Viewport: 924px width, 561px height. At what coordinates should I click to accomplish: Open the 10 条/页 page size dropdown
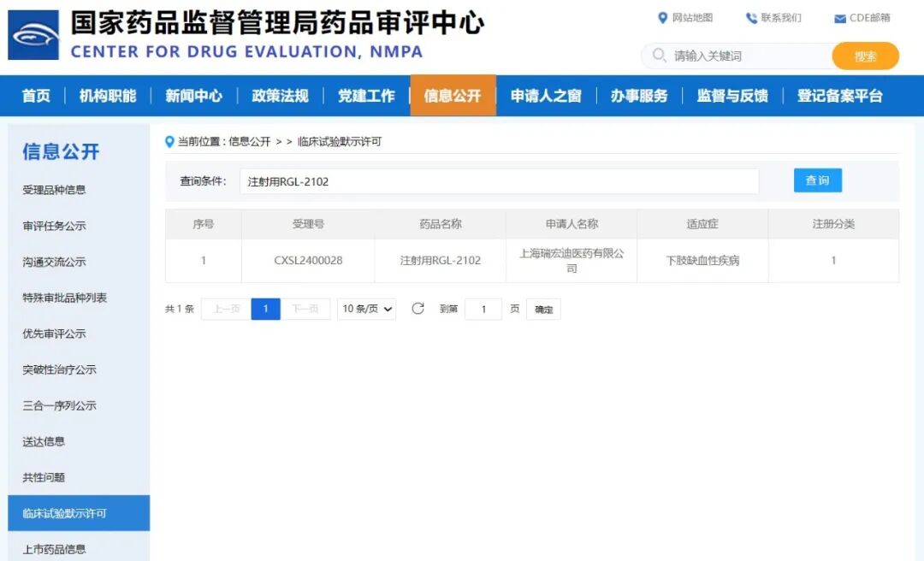coord(366,309)
